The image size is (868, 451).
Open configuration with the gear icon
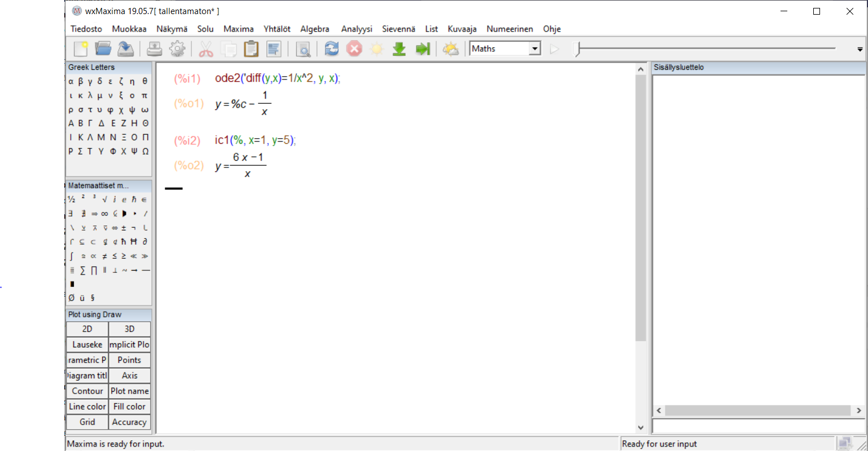click(x=177, y=49)
